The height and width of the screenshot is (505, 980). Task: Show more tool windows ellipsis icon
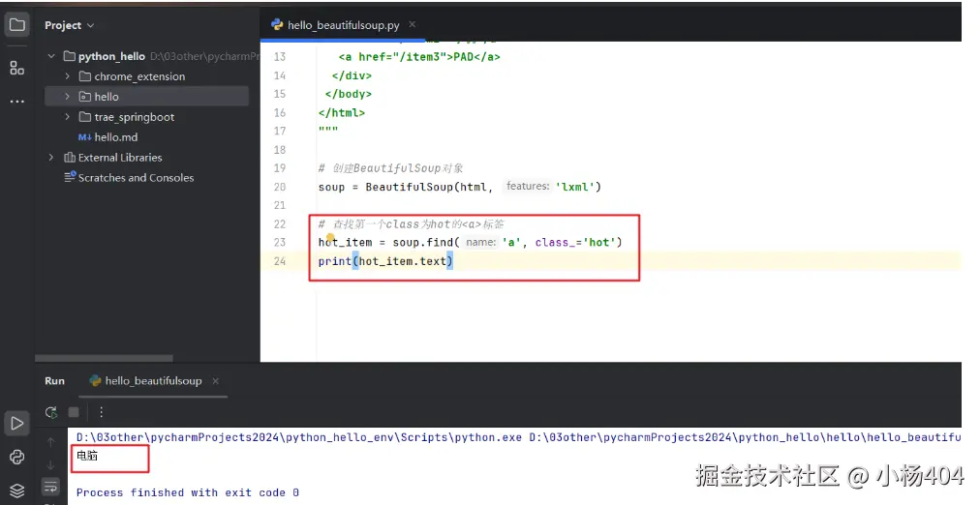click(16, 102)
